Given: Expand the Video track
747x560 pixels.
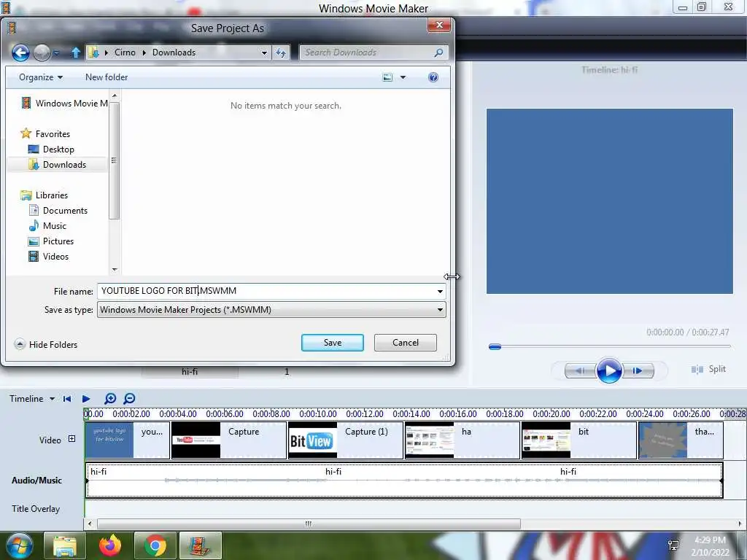Looking at the screenshot, I should point(71,438).
